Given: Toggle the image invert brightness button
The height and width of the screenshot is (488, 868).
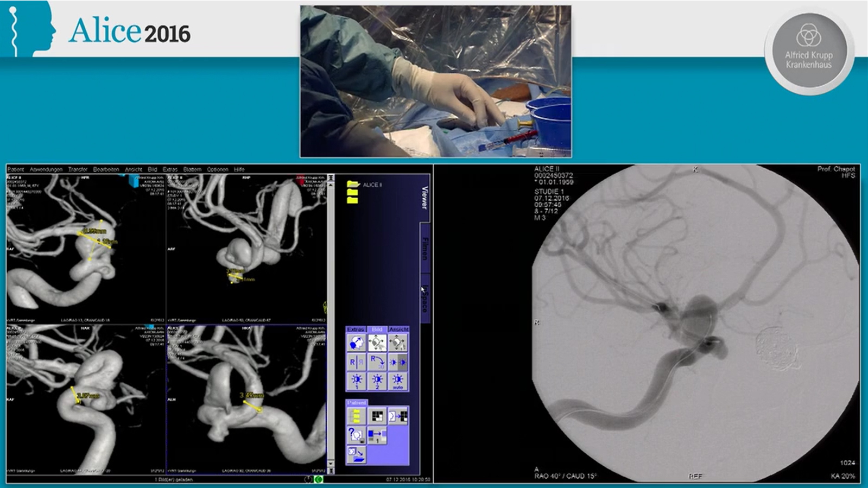Looking at the screenshot, I should pyautogui.click(x=397, y=362).
